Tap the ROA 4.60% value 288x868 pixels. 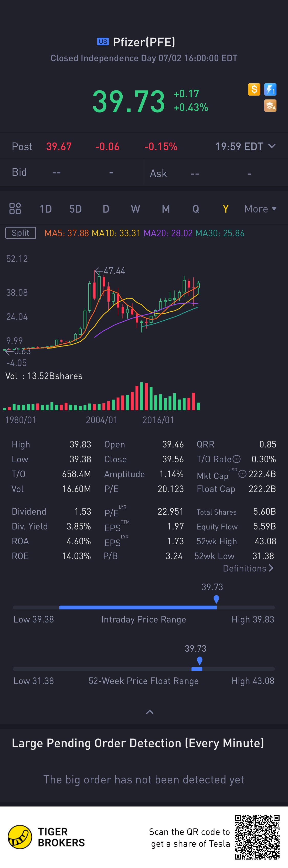click(x=79, y=541)
